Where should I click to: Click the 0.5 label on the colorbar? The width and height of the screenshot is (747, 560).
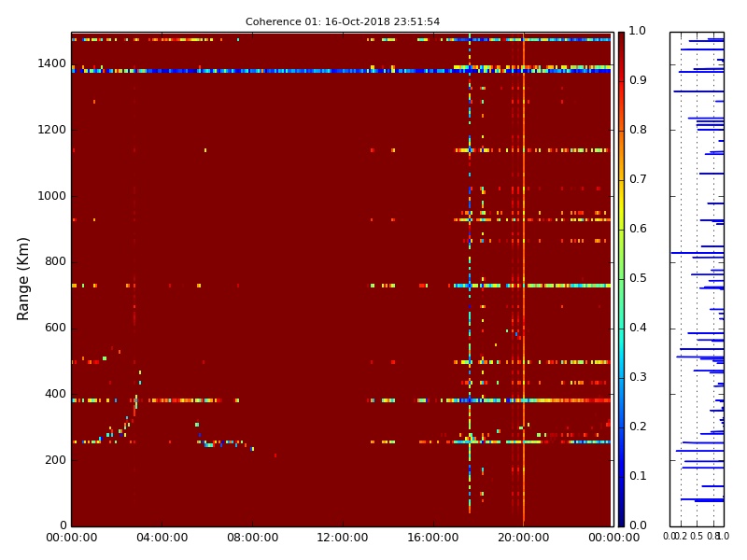(x=638, y=278)
